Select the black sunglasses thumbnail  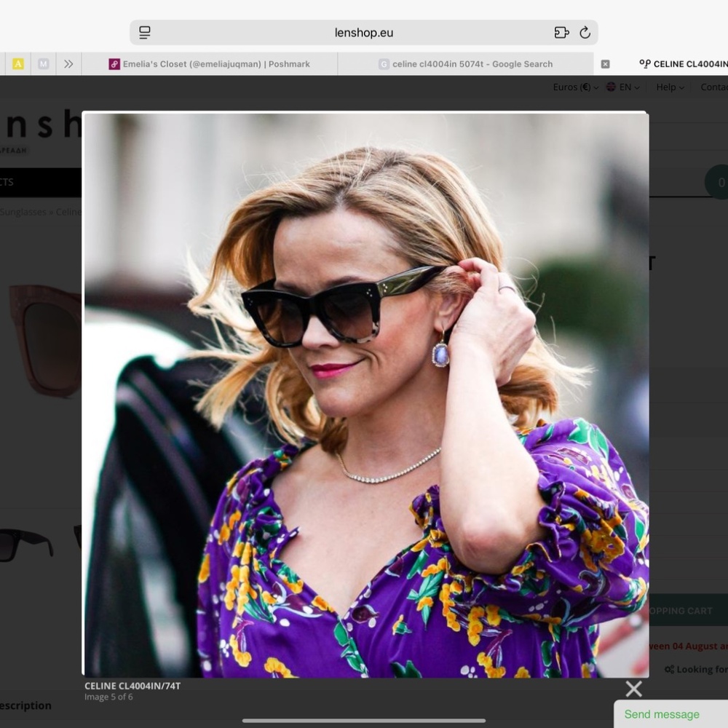pyautogui.click(x=26, y=544)
